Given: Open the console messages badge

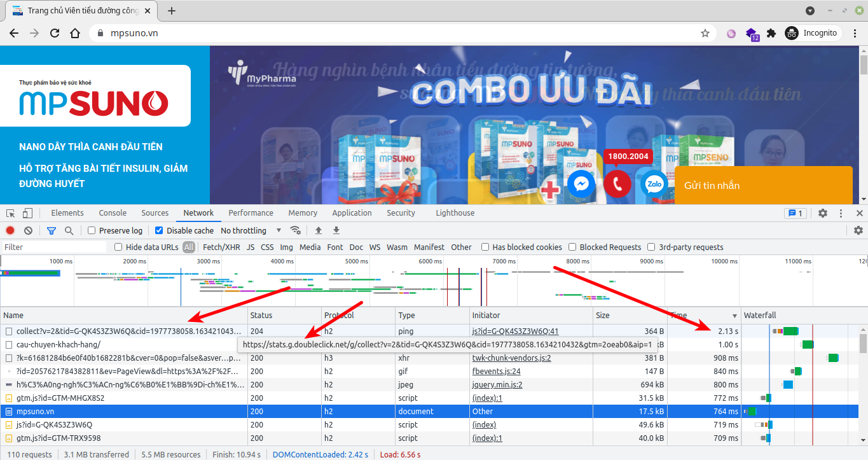Looking at the screenshot, I should point(796,213).
